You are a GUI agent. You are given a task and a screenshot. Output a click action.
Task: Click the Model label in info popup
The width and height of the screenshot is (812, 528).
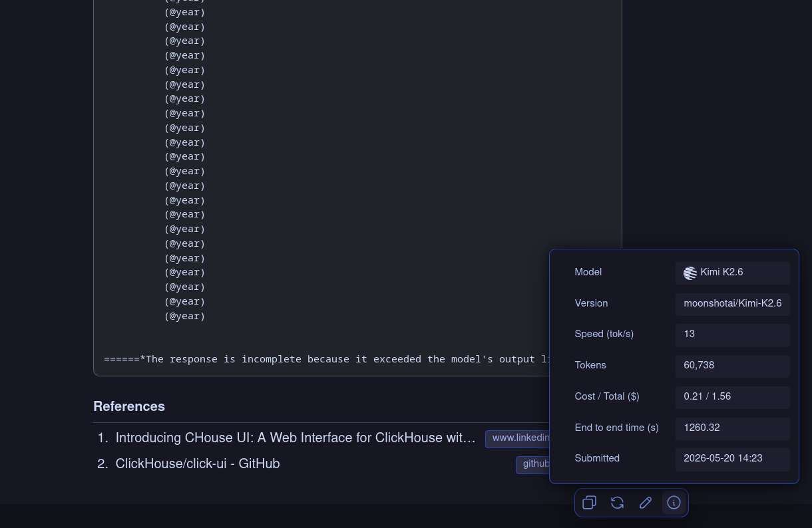[588, 273]
